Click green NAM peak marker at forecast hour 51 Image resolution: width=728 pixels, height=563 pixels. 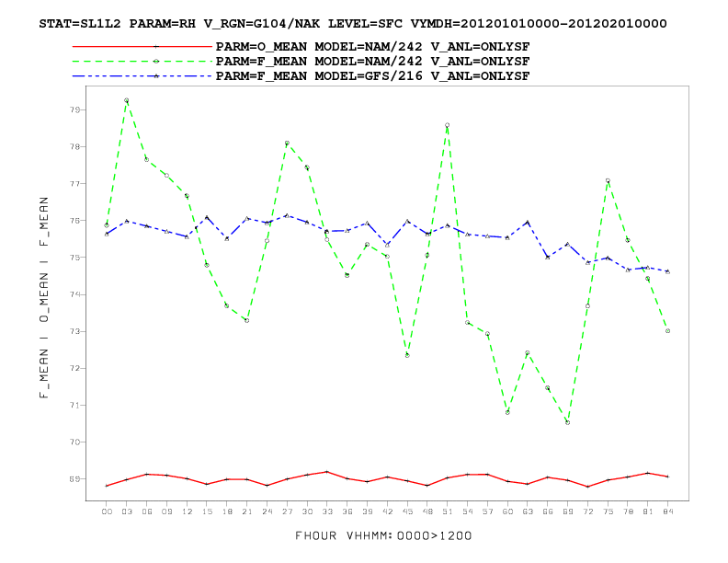pos(447,125)
